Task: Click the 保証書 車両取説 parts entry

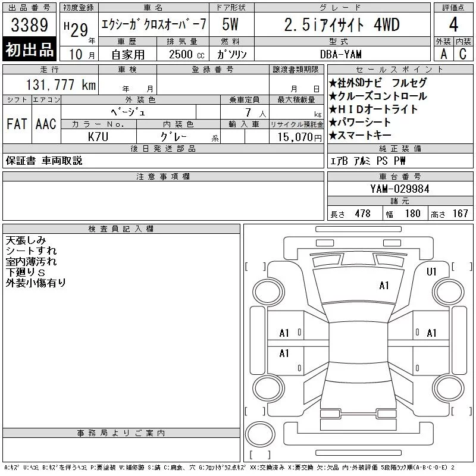Action: click(x=44, y=161)
